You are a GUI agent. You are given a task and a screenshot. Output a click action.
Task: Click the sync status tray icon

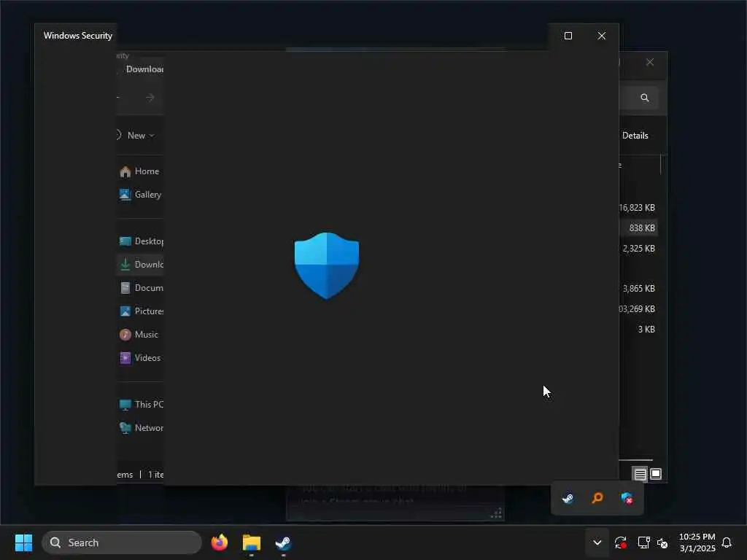(x=620, y=542)
